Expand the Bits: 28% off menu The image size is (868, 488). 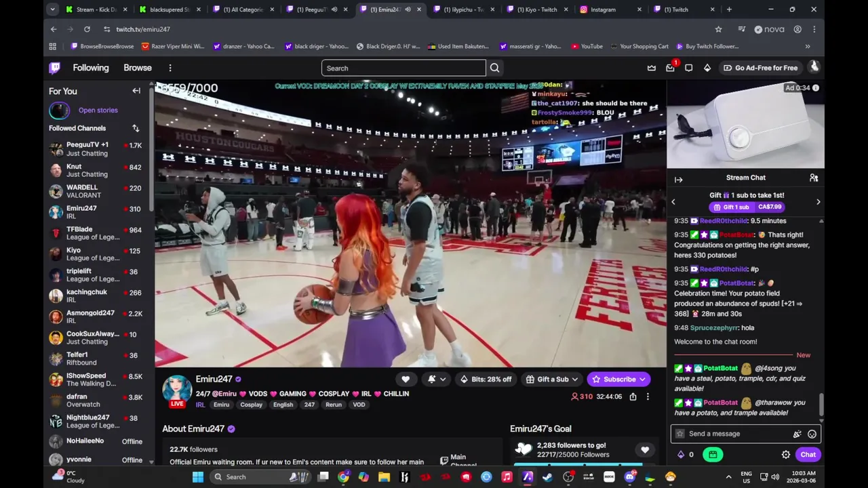[486, 380]
